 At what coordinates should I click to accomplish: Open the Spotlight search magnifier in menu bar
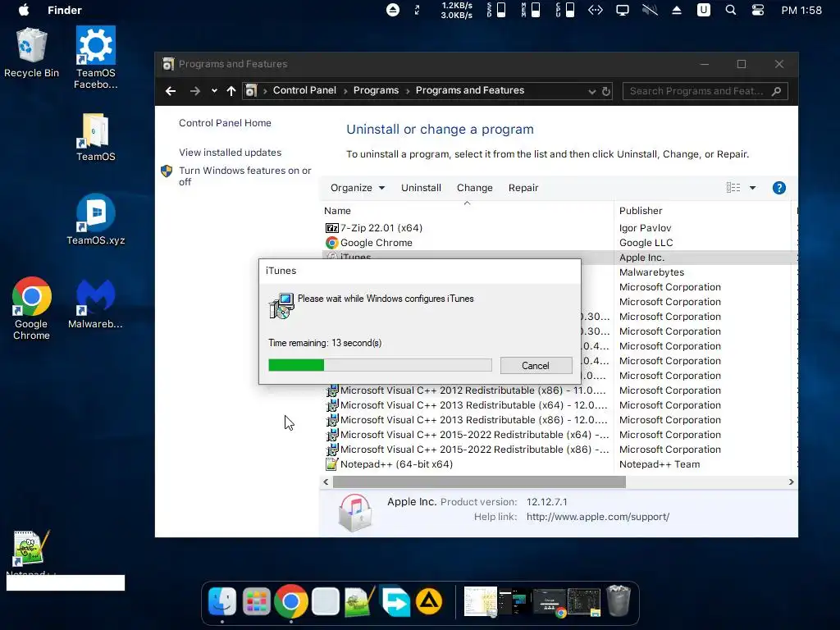click(x=731, y=10)
